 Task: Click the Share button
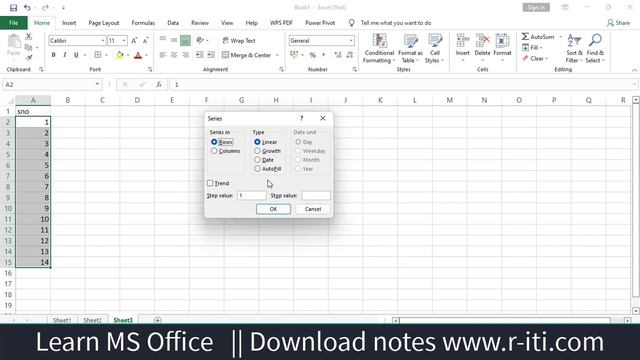coord(618,23)
